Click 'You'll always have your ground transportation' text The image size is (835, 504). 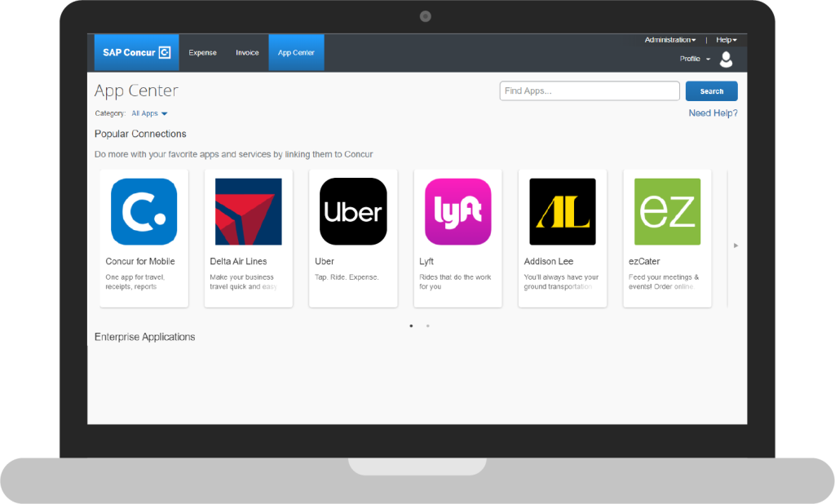pos(561,282)
